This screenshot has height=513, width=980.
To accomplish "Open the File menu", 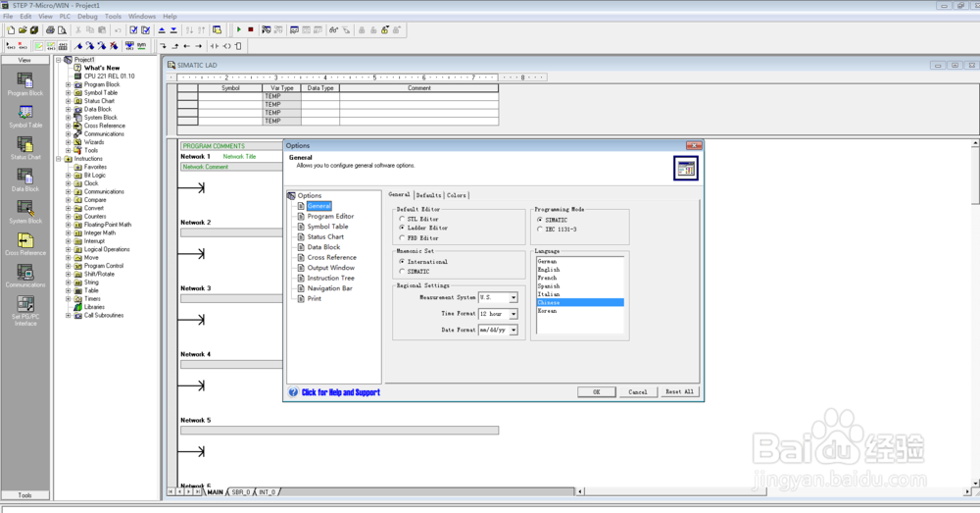I will (8, 17).
